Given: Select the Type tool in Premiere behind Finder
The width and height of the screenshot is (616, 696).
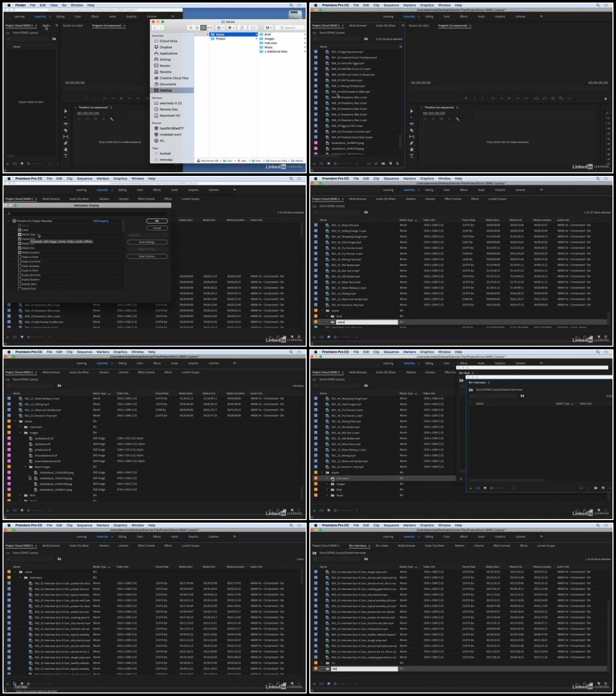Looking at the screenshot, I should [66, 156].
